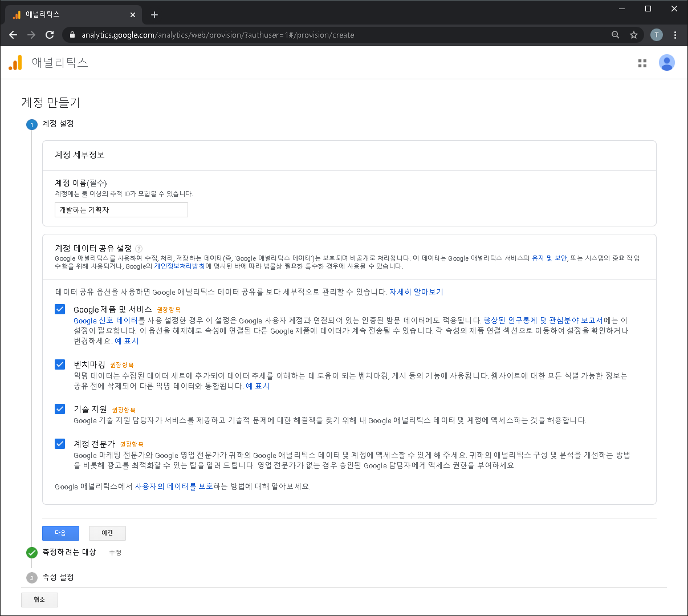Click the 속성 설정 step heading
The image size is (688, 616).
click(x=58, y=577)
